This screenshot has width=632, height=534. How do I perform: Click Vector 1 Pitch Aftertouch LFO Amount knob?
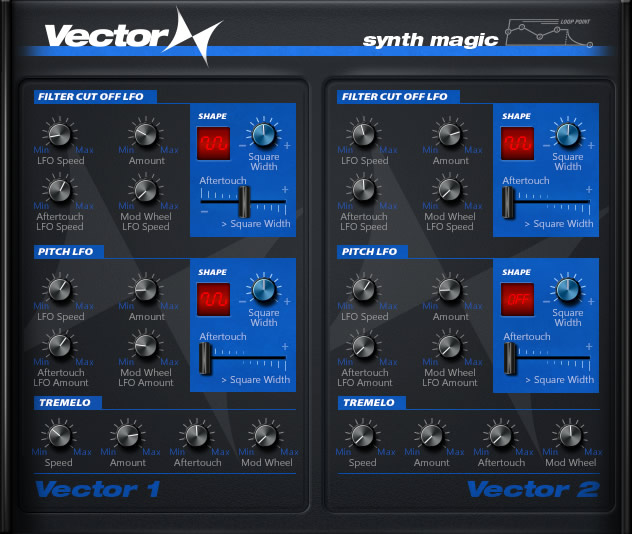(x=60, y=346)
